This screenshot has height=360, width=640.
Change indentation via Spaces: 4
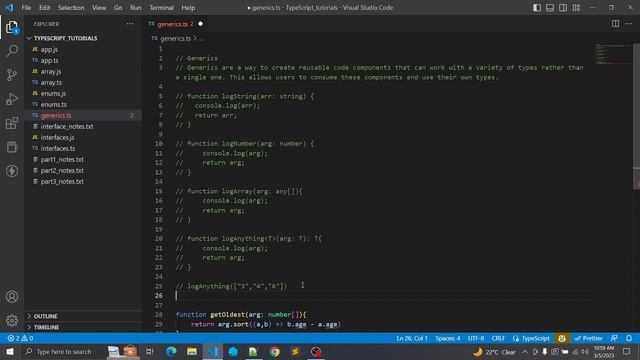click(447, 338)
